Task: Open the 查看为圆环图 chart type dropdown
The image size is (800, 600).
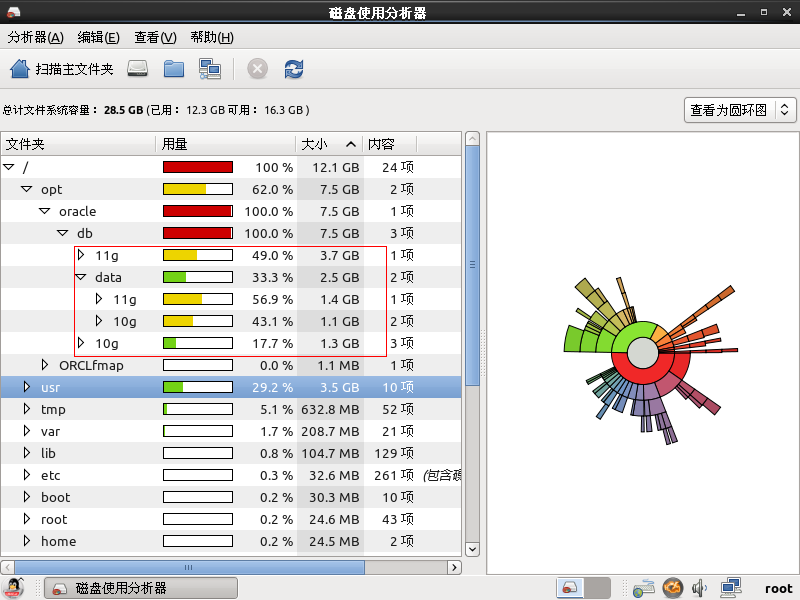Action: 740,110
